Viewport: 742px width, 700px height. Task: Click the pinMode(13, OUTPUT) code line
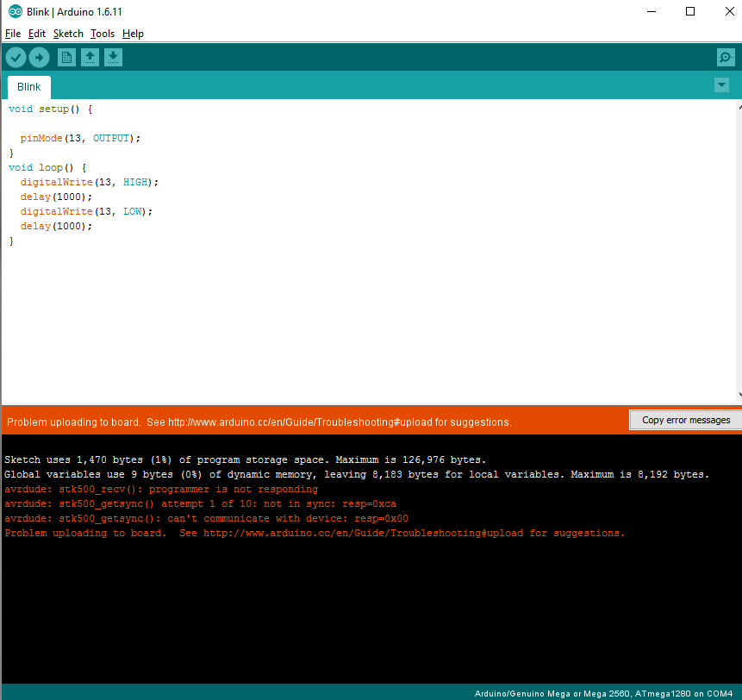coord(80,138)
